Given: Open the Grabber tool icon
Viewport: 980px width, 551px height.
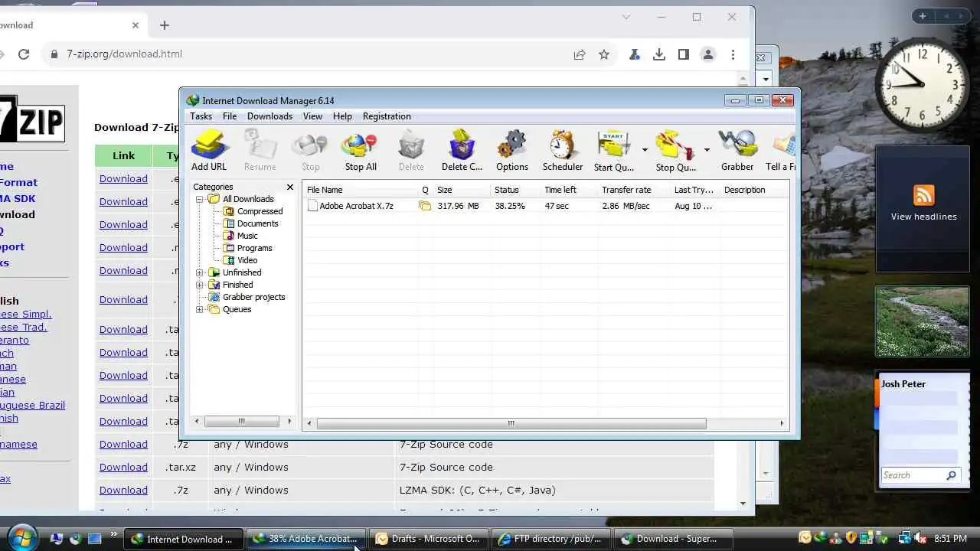Looking at the screenshot, I should point(737,151).
